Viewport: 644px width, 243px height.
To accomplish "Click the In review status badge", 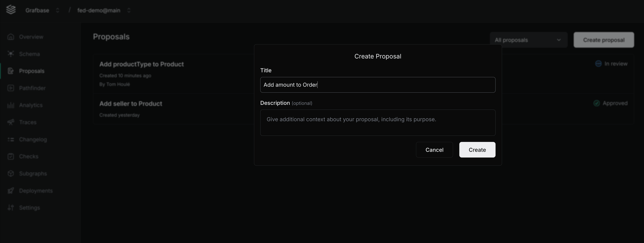I will pos(611,64).
